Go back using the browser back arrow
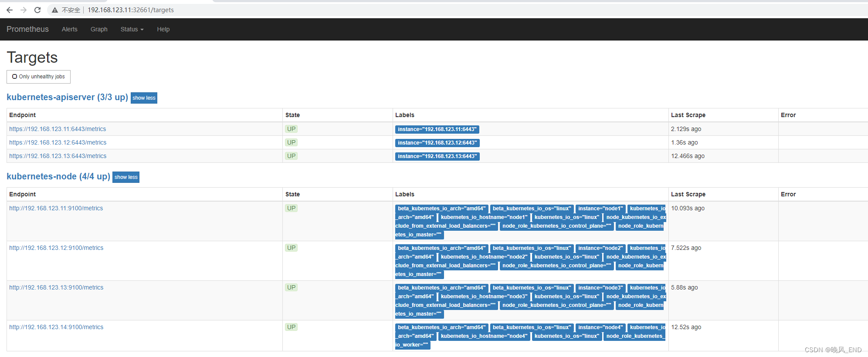Screen dimensions: 868x357 [10, 10]
